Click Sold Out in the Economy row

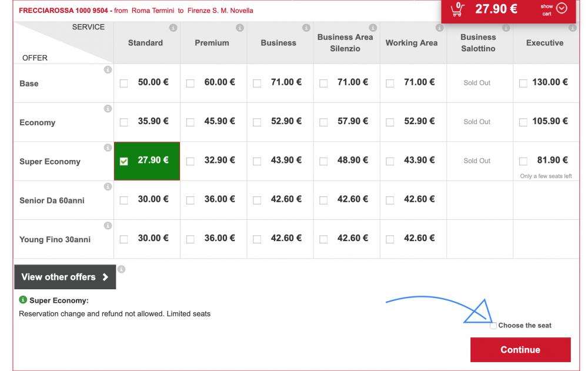pos(477,122)
